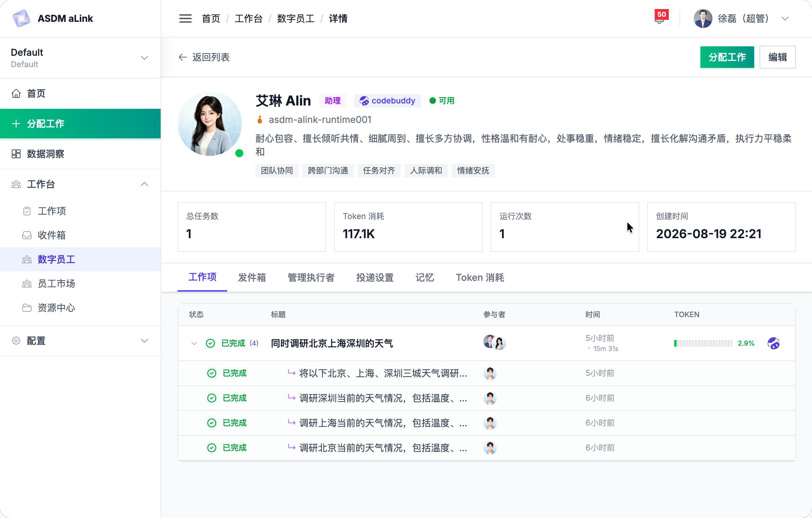Click breadcrumb 数字员工
The width and height of the screenshot is (812, 518).
295,18
